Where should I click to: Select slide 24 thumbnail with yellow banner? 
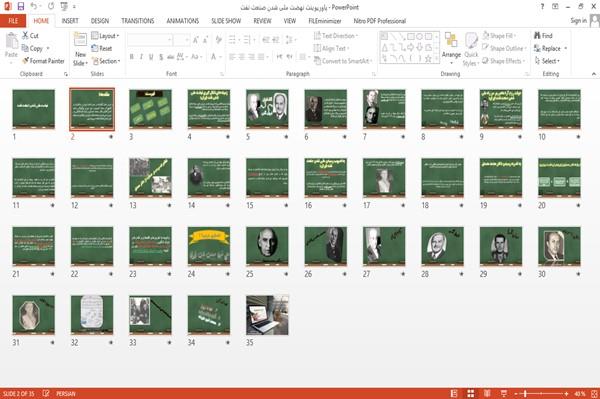coord(209,246)
